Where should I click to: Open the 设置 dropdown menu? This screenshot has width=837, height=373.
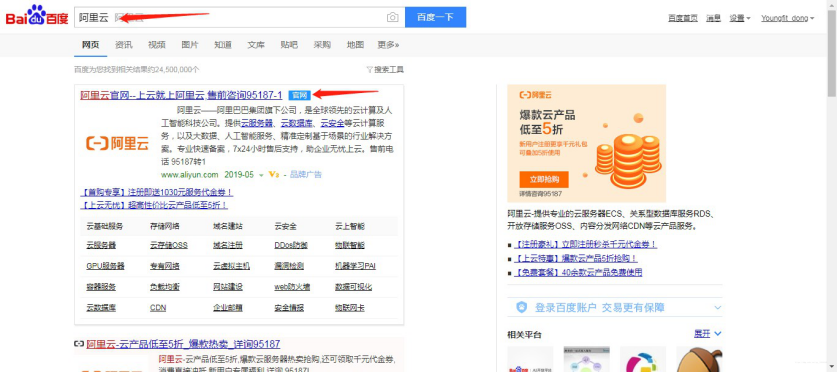click(740, 18)
